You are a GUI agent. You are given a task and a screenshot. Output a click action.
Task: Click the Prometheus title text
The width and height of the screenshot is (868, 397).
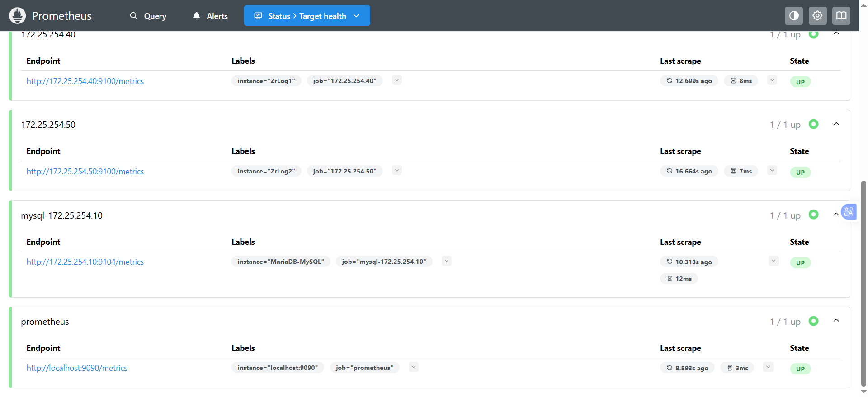point(62,16)
